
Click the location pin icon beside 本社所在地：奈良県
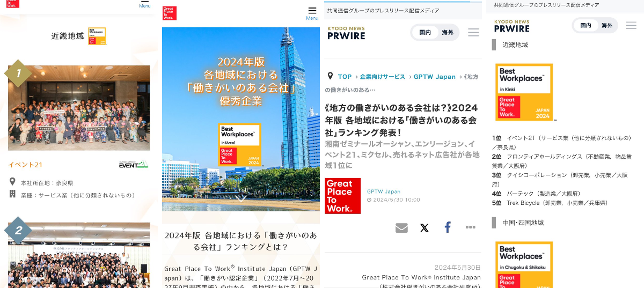click(12, 182)
